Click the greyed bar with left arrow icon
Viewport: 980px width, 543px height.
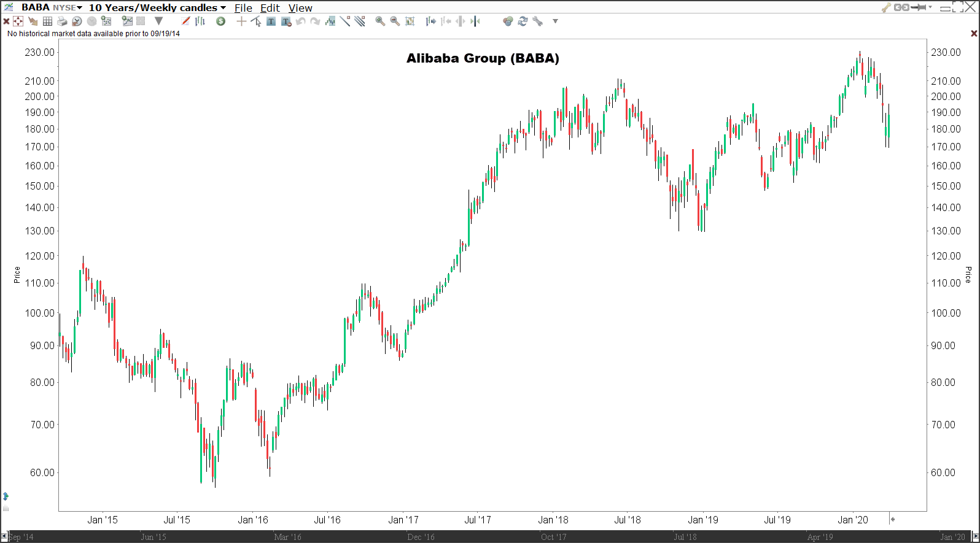[x=446, y=21]
